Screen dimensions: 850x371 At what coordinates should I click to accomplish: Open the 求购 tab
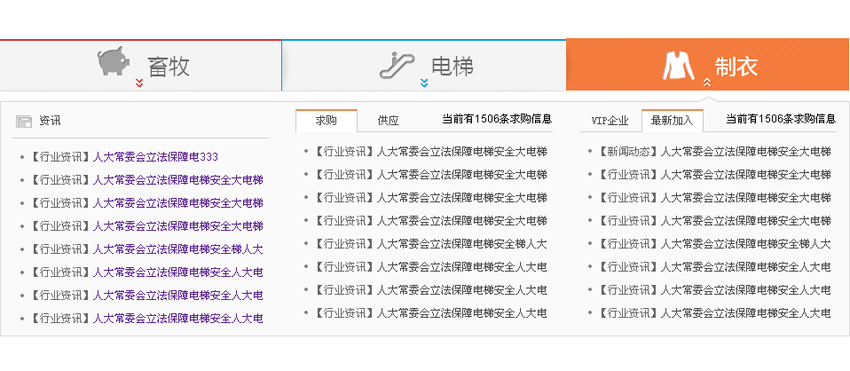tap(326, 120)
